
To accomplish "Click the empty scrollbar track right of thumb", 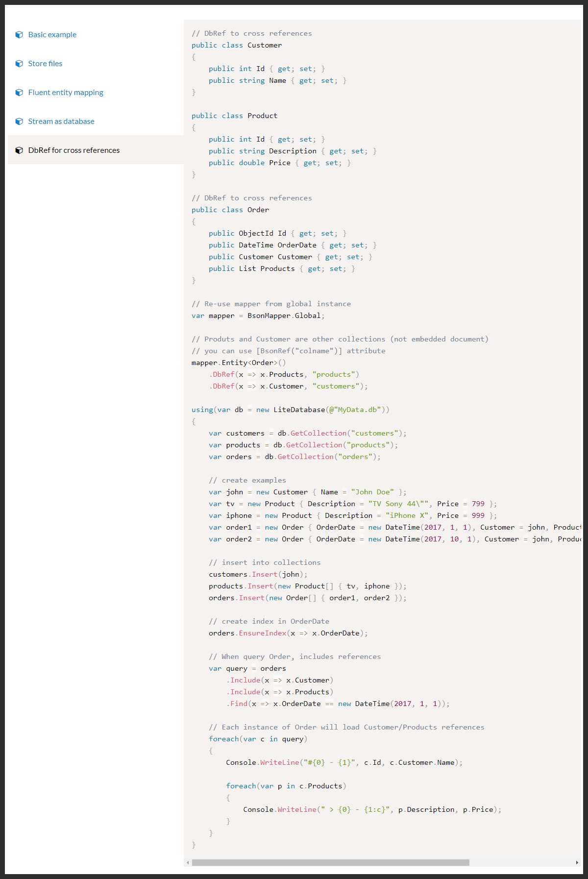I will click(x=522, y=862).
